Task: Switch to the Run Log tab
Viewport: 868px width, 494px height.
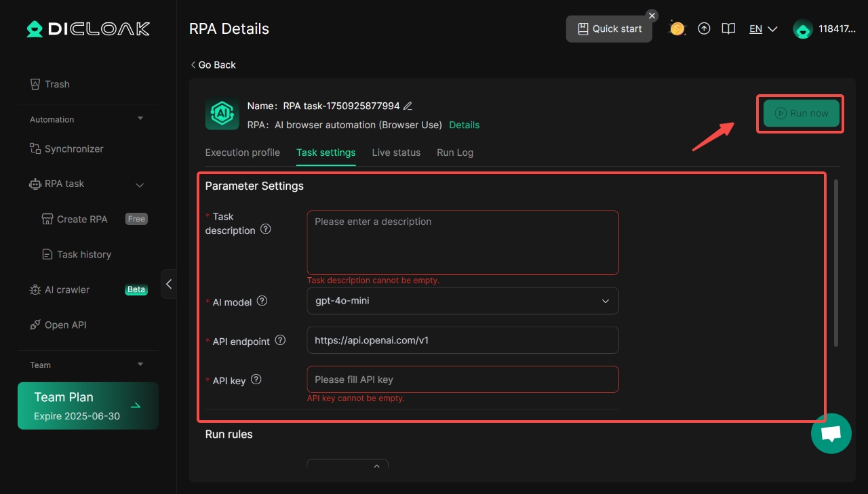Action: click(x=455, y=152)
